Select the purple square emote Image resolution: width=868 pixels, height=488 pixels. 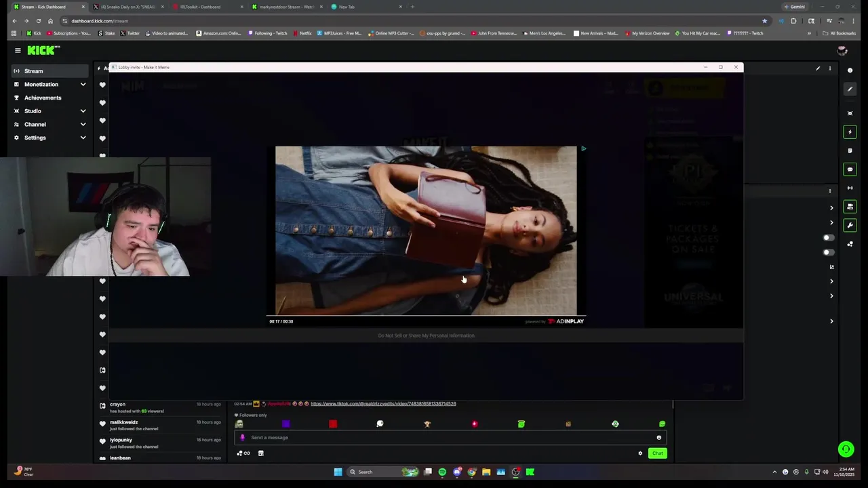tap(285, 424)
